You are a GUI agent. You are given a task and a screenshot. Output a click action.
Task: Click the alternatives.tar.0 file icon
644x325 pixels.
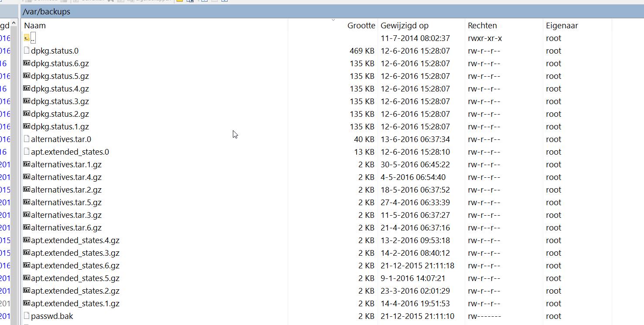[x=27, y=139]
